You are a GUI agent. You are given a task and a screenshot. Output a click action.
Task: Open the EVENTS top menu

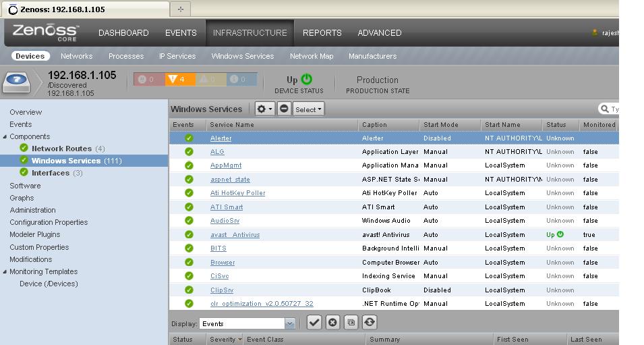(x=181, y=32)
